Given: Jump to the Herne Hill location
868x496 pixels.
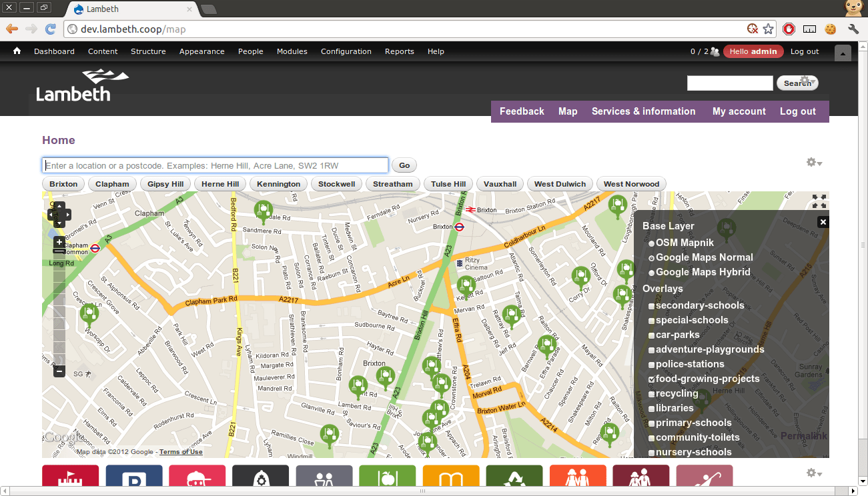Looking at the screenshot, I should (x=220, y=184).
